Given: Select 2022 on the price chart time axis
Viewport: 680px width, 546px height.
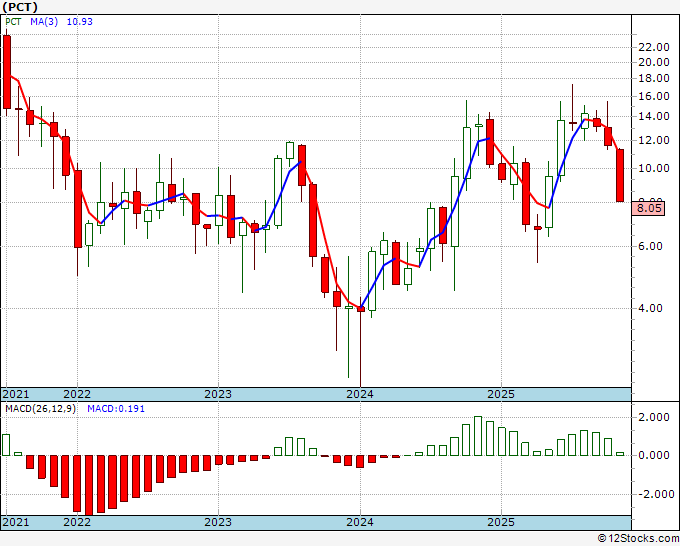Looking at the screenshot, I should click(x=77, y=394).
